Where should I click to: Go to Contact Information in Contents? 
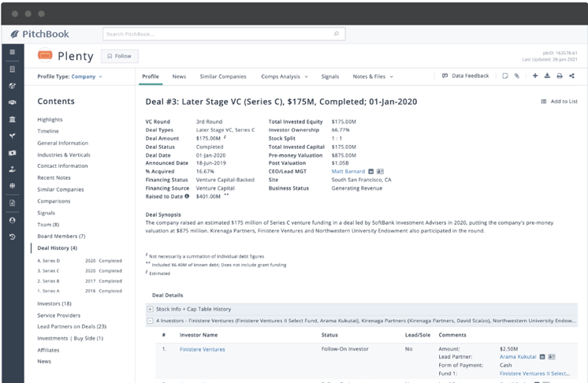pos(62,166)
